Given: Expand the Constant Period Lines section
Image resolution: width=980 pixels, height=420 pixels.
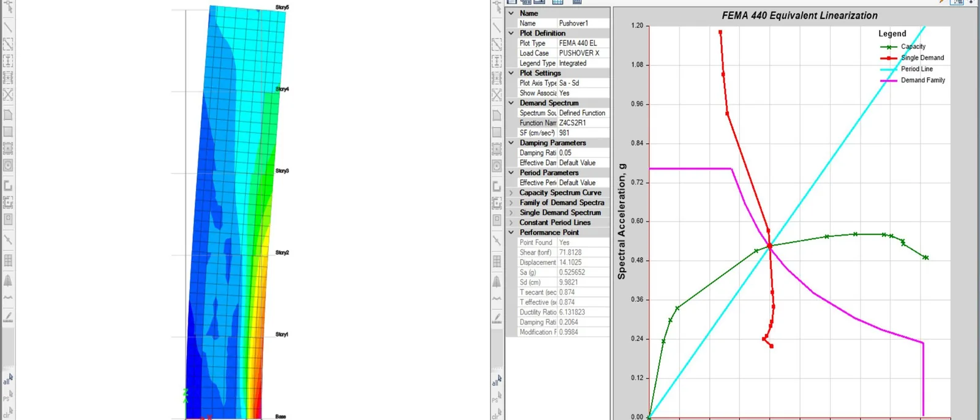Looking at the screenshot, I should (511, 222).
